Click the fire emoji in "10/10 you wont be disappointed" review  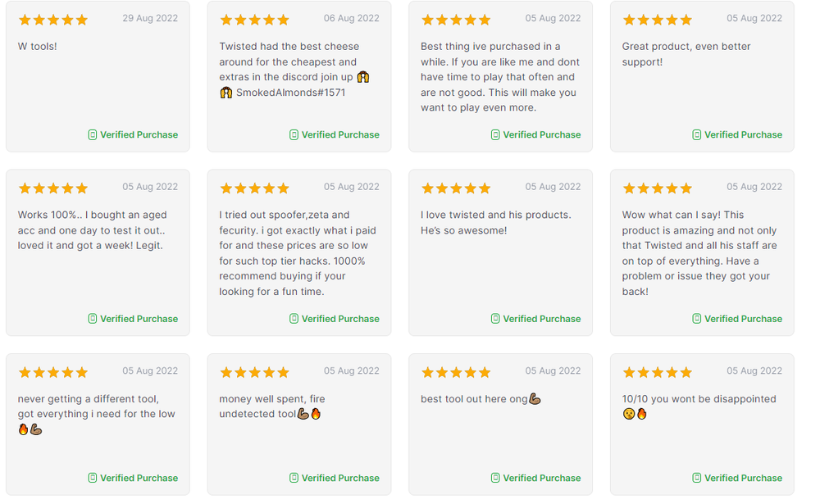pyautogui.click(x=641, y=415)
